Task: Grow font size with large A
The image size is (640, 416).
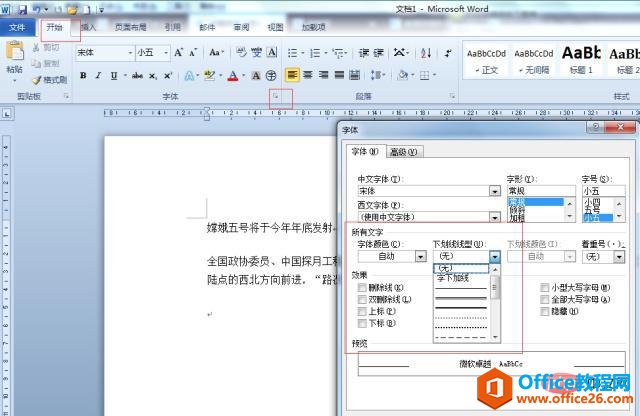Action: 178,53
